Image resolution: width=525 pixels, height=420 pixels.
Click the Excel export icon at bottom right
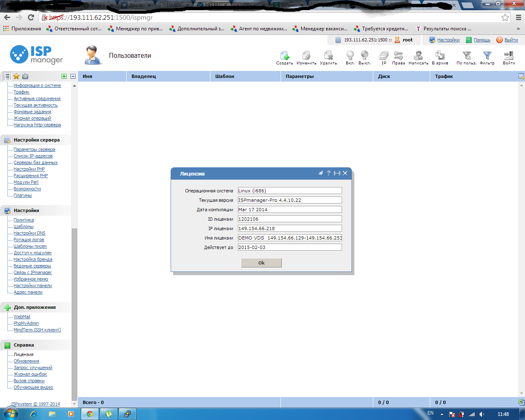click(521, 402)
